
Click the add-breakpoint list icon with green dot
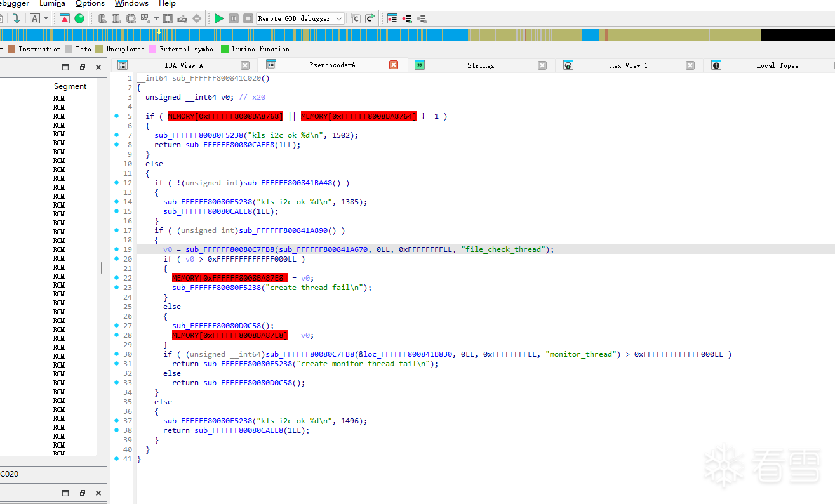407,18
